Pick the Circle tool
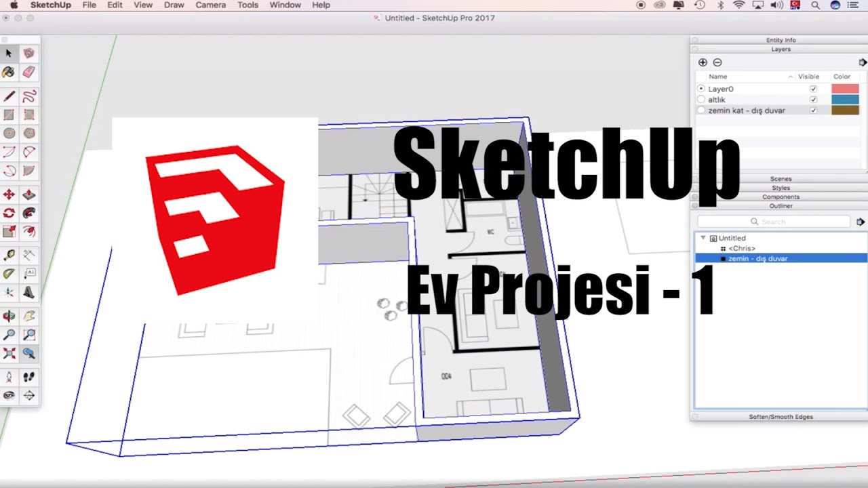Image resolution: width=868 pixels, height=488 pixels. coord(9,134)
